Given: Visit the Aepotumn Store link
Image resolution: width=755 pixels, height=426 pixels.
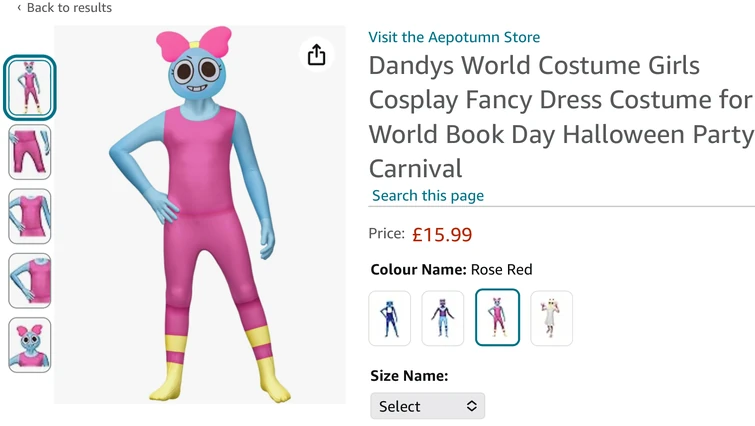Looking at the screenshot, I should (x=454, y=37).
